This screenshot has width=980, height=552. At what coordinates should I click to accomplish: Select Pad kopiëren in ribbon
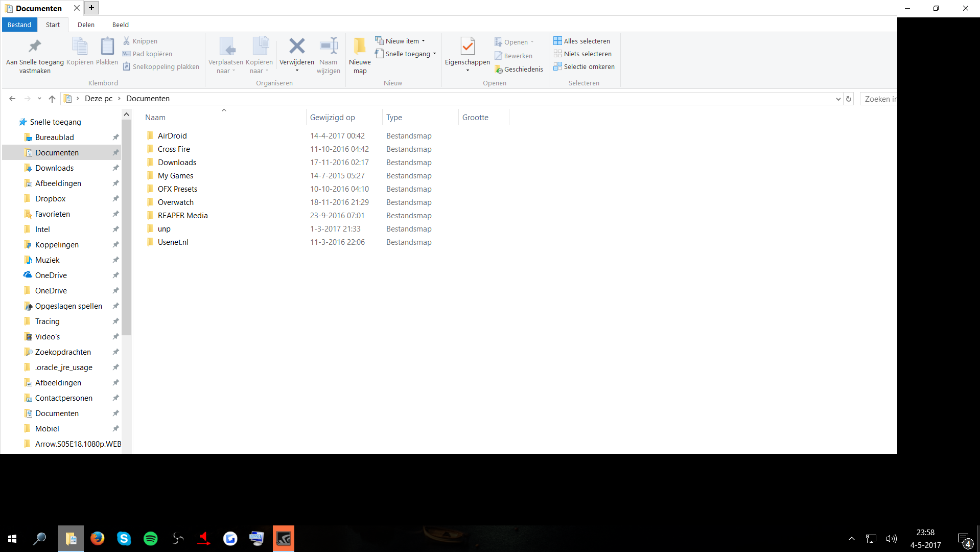point(147,54)
